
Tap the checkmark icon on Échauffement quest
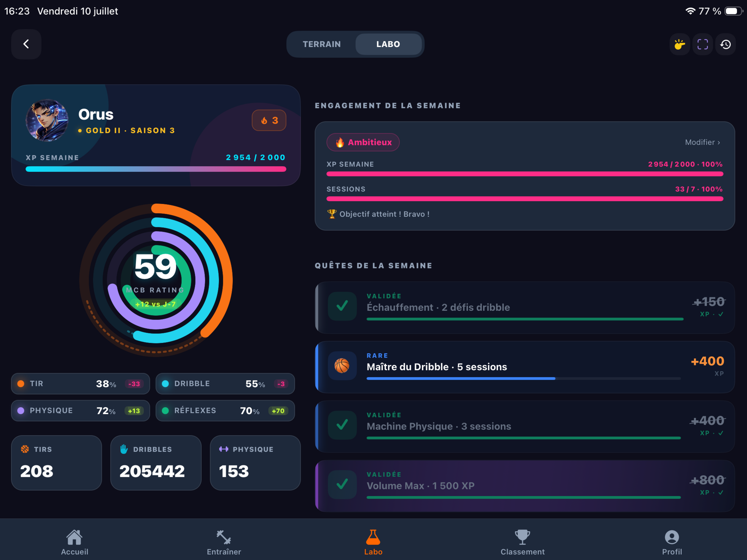click(342, 306)
